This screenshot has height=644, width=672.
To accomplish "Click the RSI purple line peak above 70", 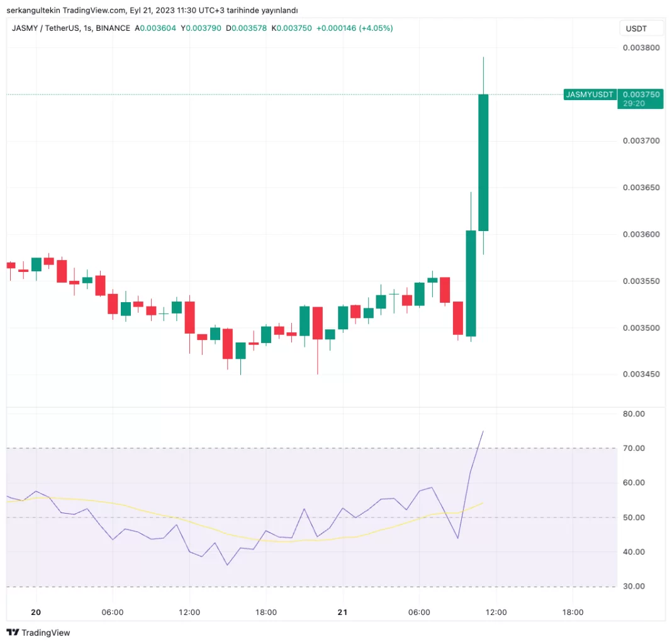I will pyautogui.click(x=483, y=432).
